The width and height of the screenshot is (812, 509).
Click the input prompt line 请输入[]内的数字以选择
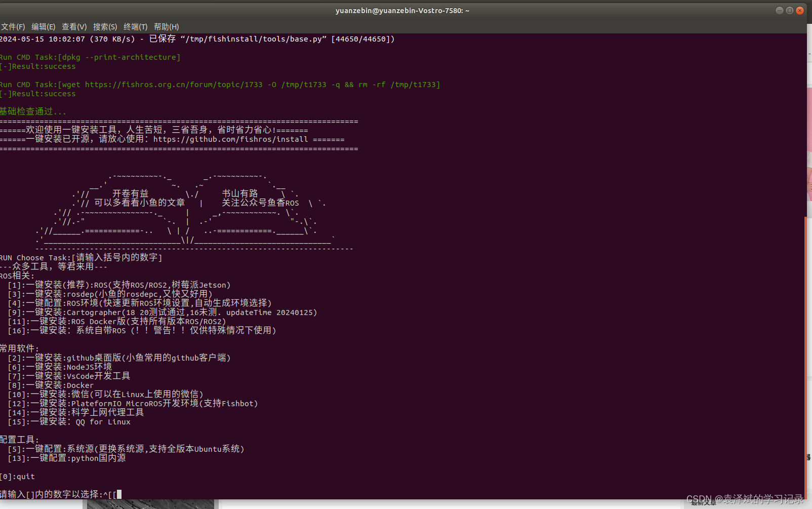tap(61, 494)
